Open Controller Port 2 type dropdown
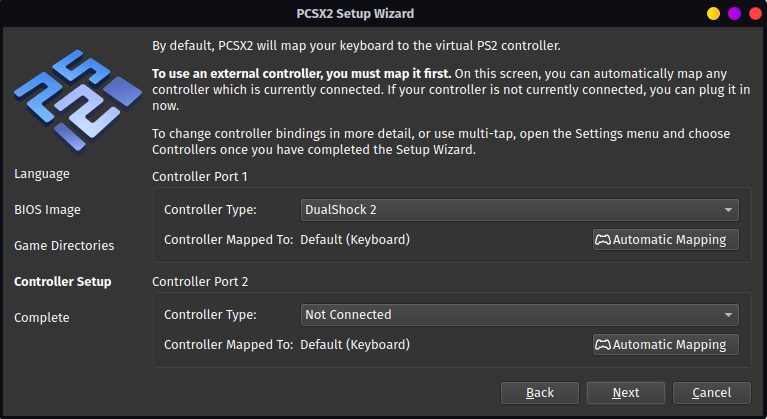 [x=519, y=315]
